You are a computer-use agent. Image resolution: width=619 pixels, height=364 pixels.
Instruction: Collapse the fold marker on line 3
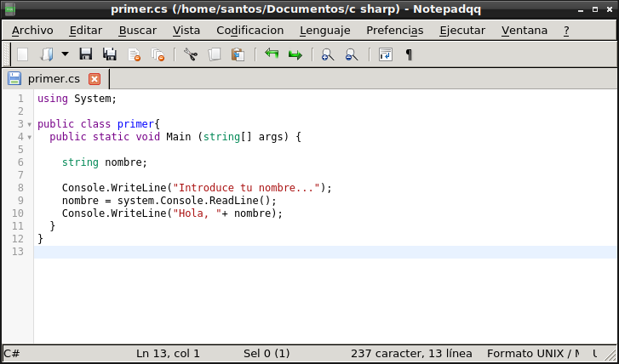click(30, 125)
